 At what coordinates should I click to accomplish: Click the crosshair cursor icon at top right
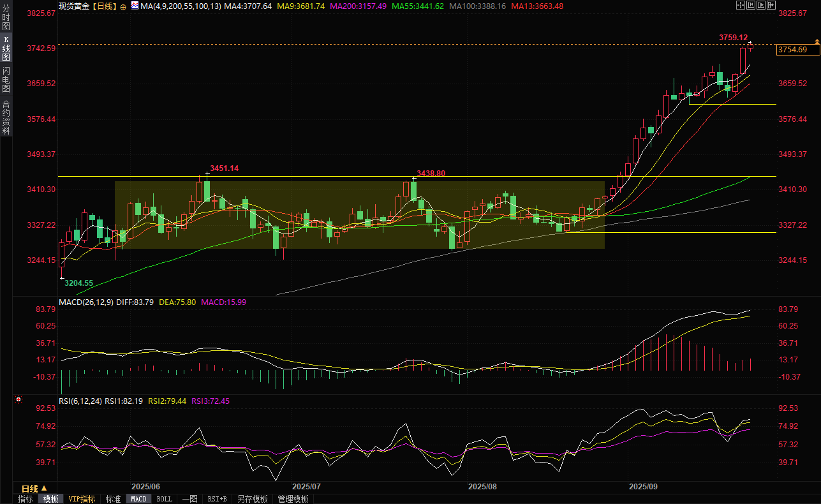(741, 5)
